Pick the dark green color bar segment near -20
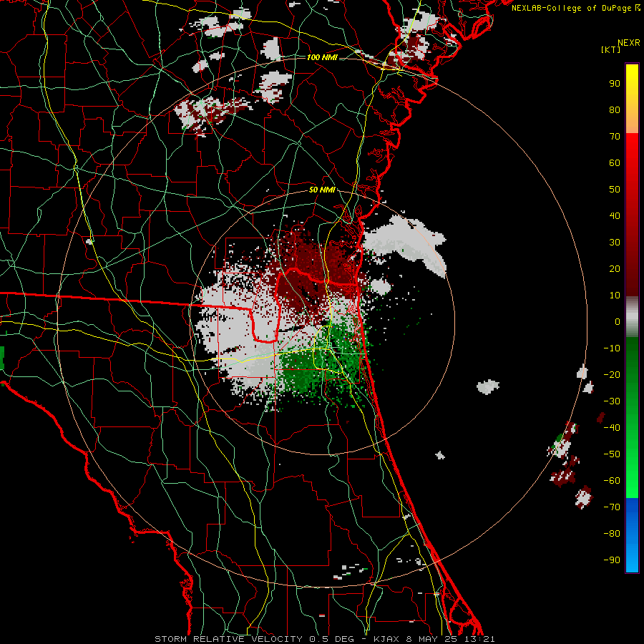The width and height of the screenshot is (644, 644). click(x=632, y=371)
